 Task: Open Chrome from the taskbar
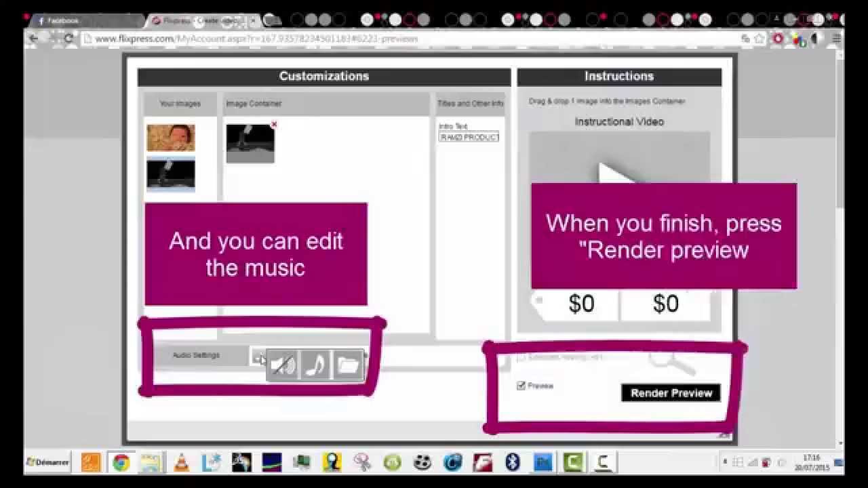pos(121,462)
